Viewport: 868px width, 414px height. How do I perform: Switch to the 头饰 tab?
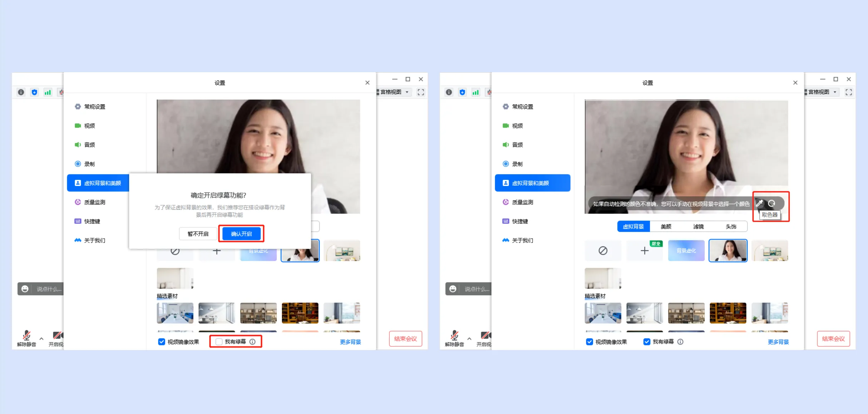(731, 226)
